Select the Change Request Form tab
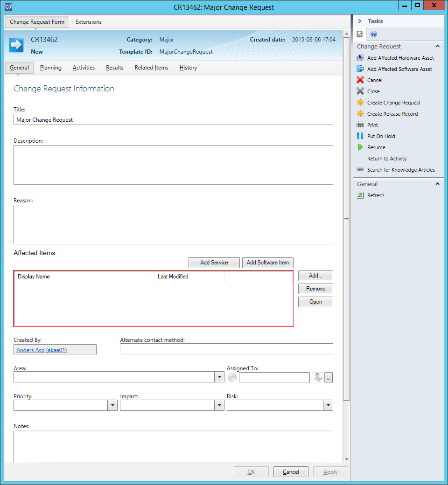 (37, 22)
